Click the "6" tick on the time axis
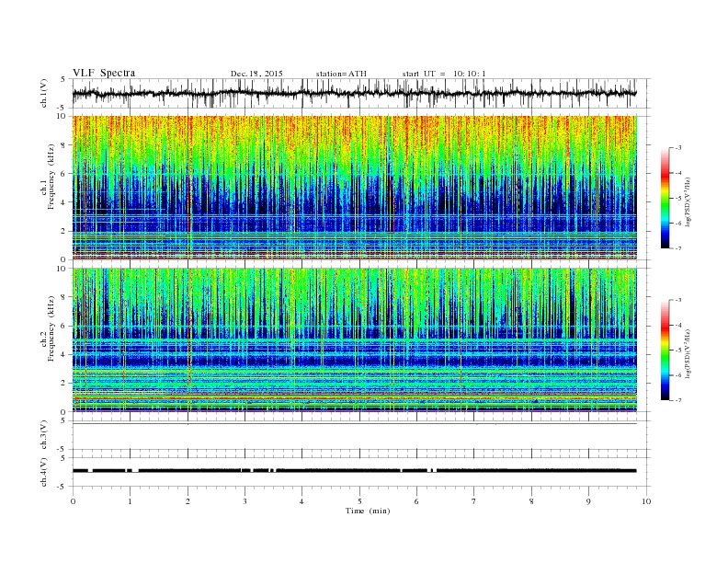 (416, 501)
